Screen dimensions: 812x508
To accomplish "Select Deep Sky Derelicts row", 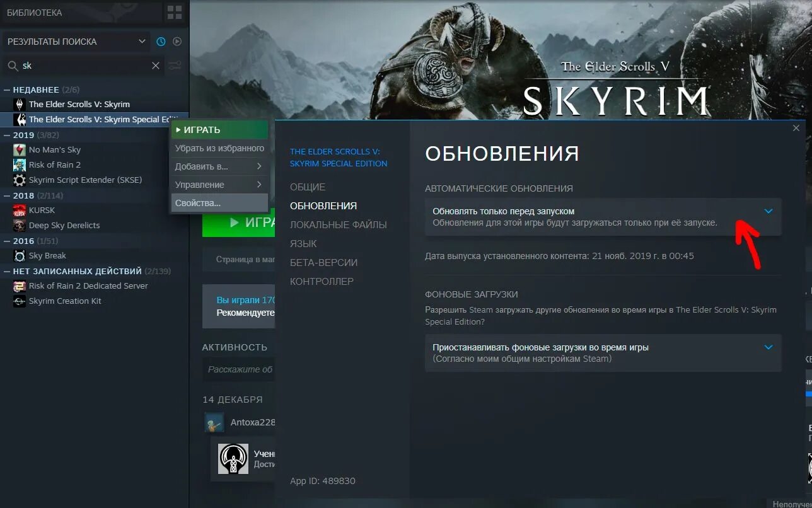I will coord(95,225).
